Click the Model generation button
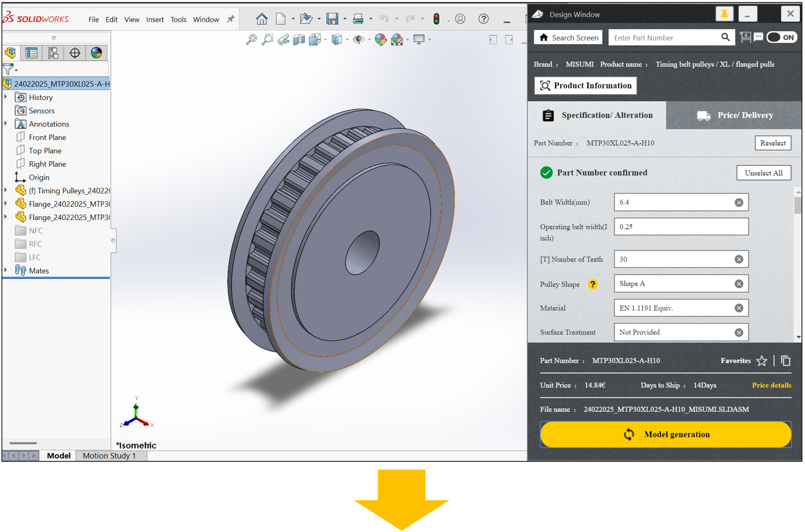The width and height of the screenshot is (805, 532). 665,434
